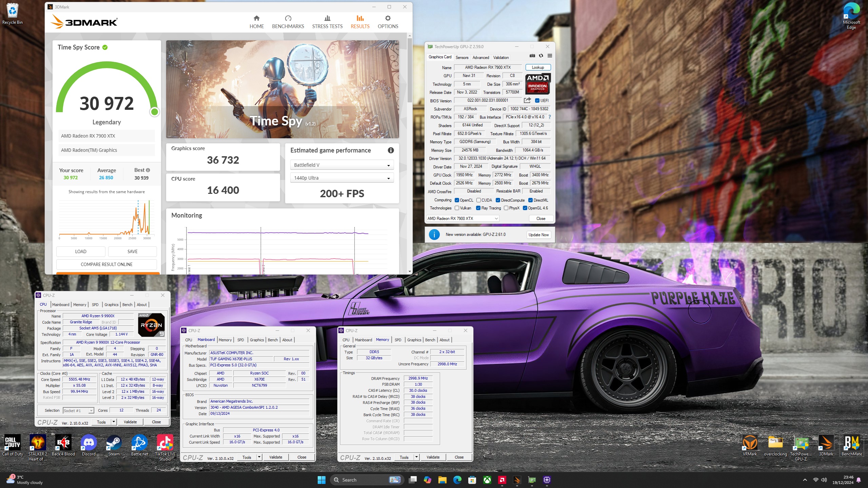Open Recycle Bin desktop icon
The image size is (868, 488).
[x=13, y=14]
